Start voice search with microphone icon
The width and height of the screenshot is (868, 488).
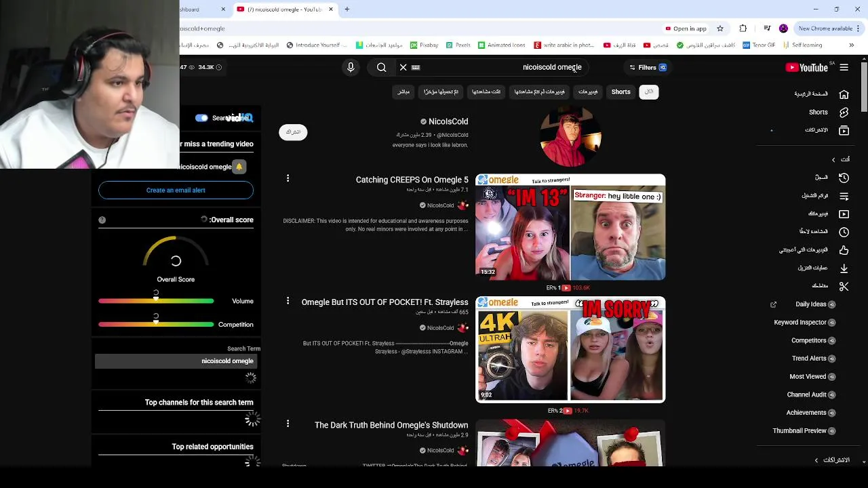(351, 67)
